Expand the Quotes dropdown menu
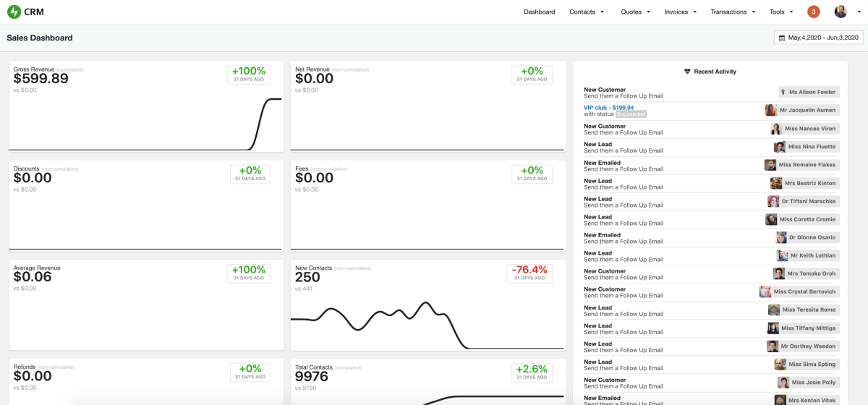 635,12
